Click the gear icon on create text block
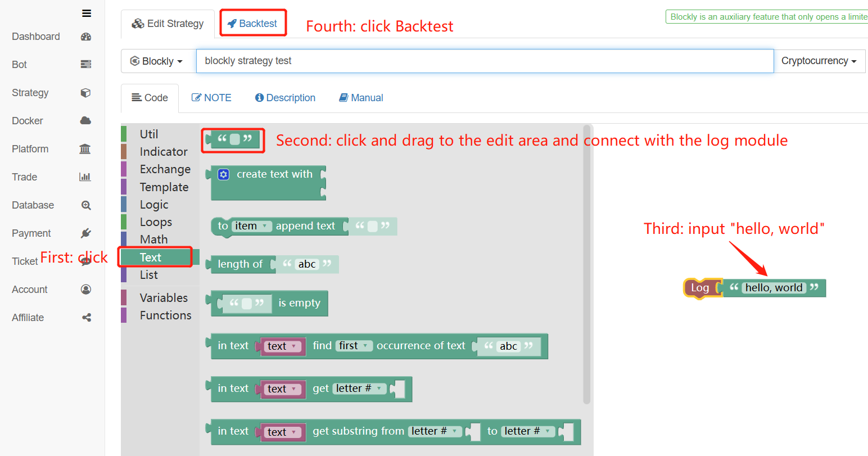 coord(223,174)
